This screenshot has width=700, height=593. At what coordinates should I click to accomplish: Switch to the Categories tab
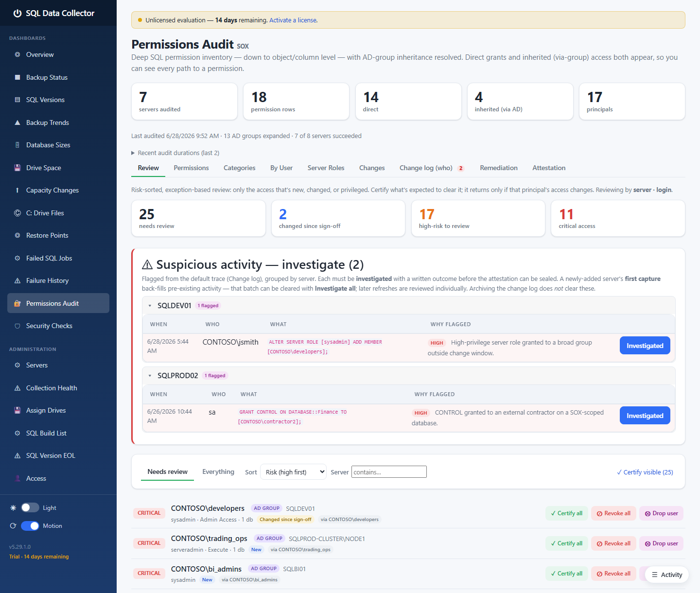click(x=239, y=168)
